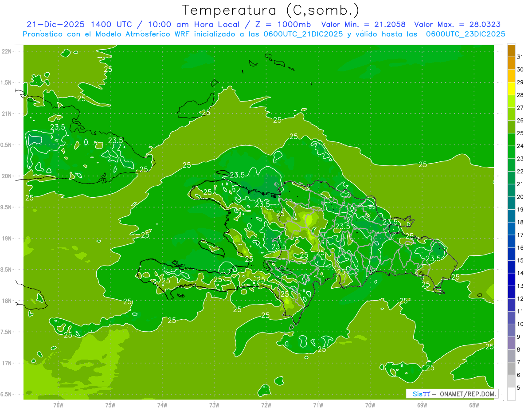Click legend value 13 on the color bar
This screenshot has width=532, height=411.
520,286
